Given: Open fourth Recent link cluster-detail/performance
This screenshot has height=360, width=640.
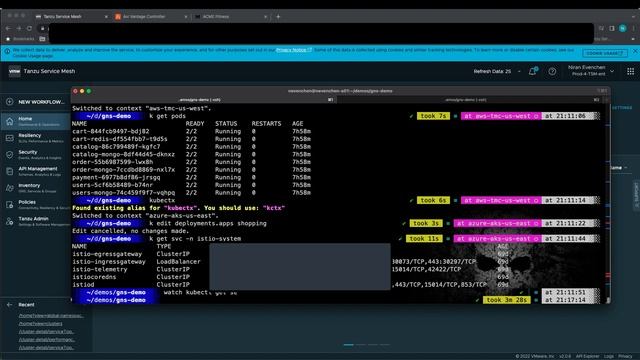Looking at the screenshot, I should (47, 340).
